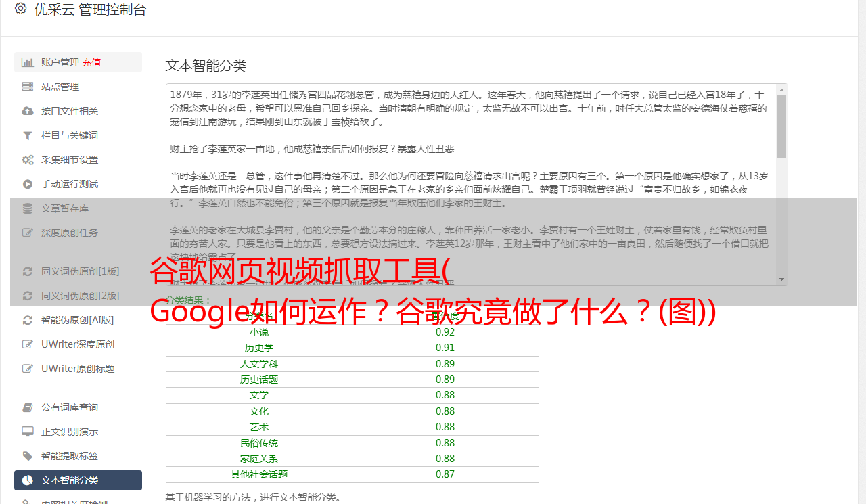Select the 历史话题 category cell
The image size is (866, 504).
259,380
